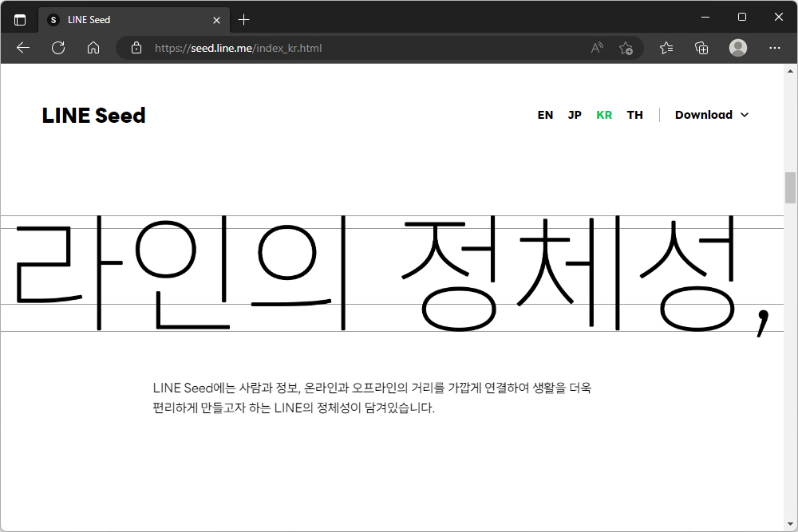798x532 pixels.
Task: Click the large heading 라인의 정체성
Action: tap(392, 274)
